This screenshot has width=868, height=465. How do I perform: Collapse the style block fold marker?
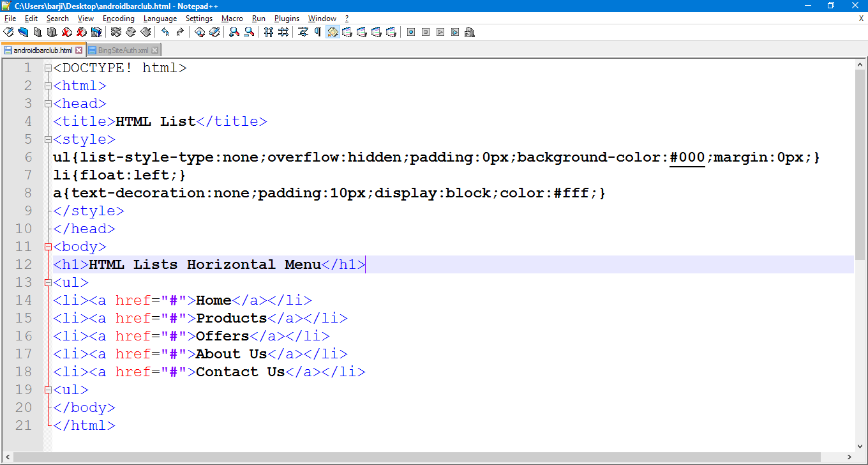click(47, 139)
